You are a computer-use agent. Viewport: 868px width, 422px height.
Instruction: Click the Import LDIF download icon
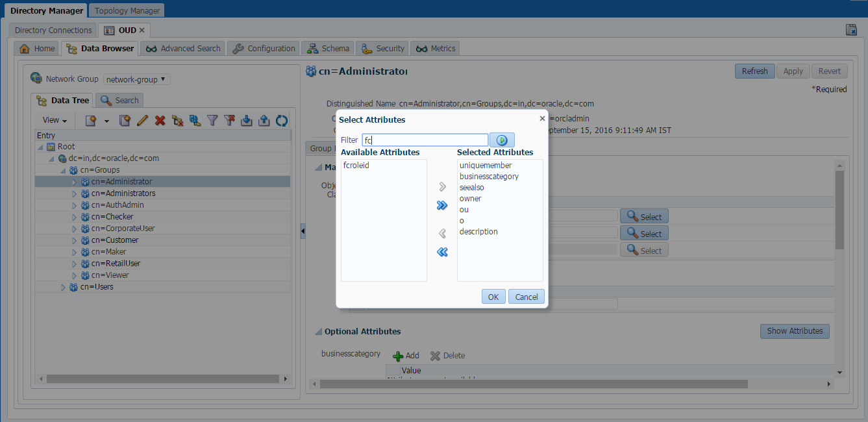247,120
